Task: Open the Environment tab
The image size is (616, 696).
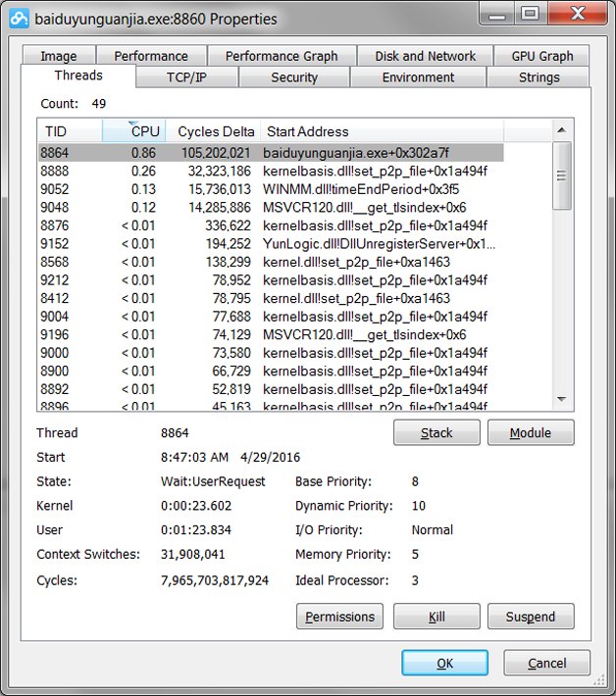Action: pyautogui.click(x=418, y=77)
